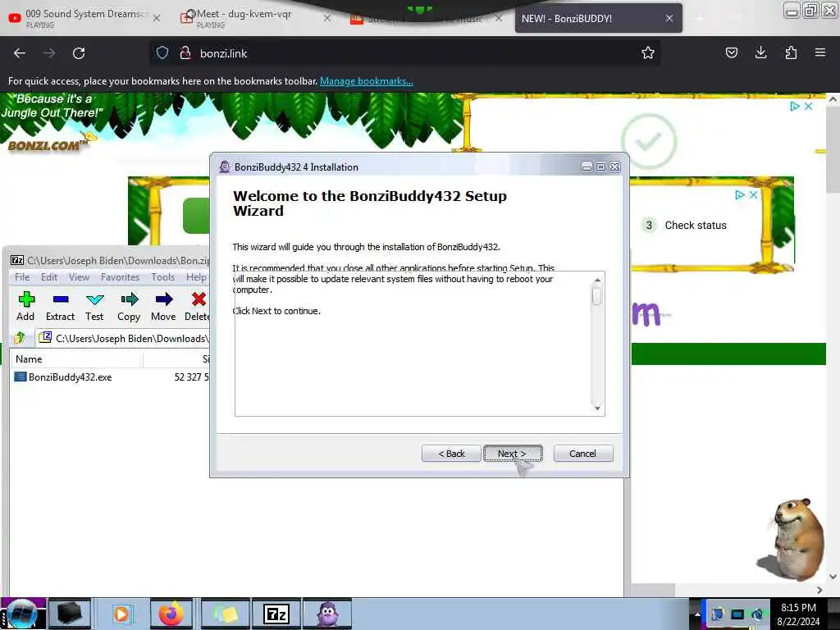The height and width of the screenshot is (630, 840).
Task: Click the site security padlock icon
Action: coord(185,52)
